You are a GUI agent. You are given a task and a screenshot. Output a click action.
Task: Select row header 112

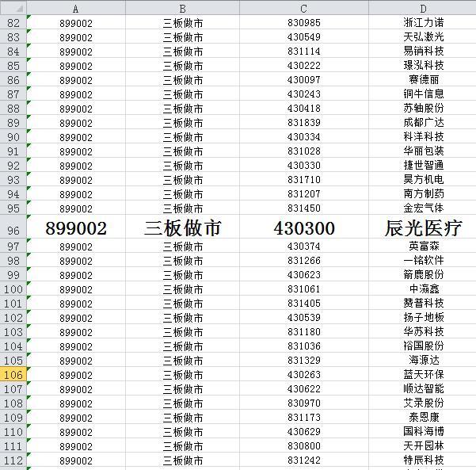pyautogui.click(x=13, y=460)
